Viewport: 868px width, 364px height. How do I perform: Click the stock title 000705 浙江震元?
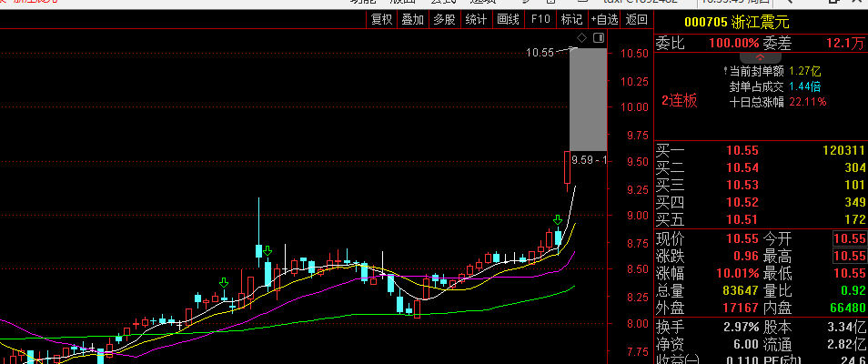737,23
